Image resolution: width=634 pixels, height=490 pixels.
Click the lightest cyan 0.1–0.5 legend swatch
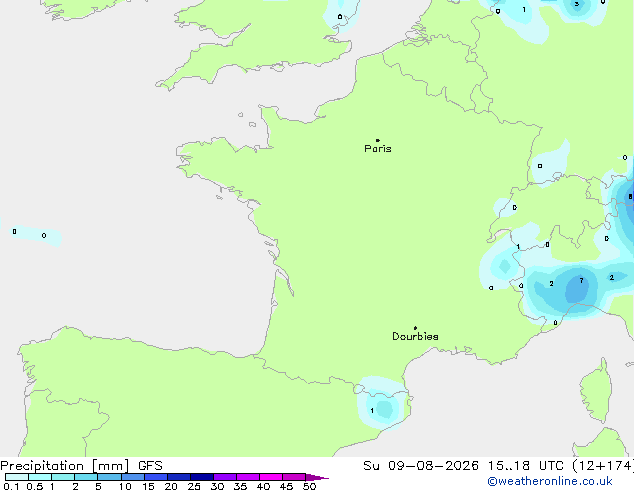[17, 477]
